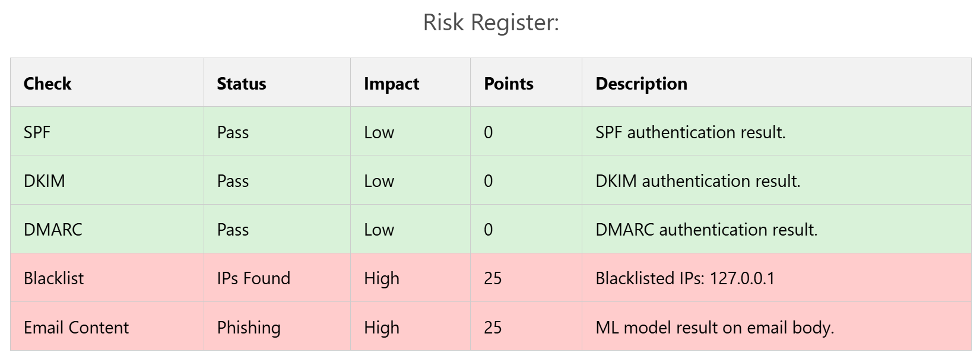Viewport: 980px width, 359px height.
Task: Click the Risk Register heading
Action: pyautogui.click(x=491, y=23)
